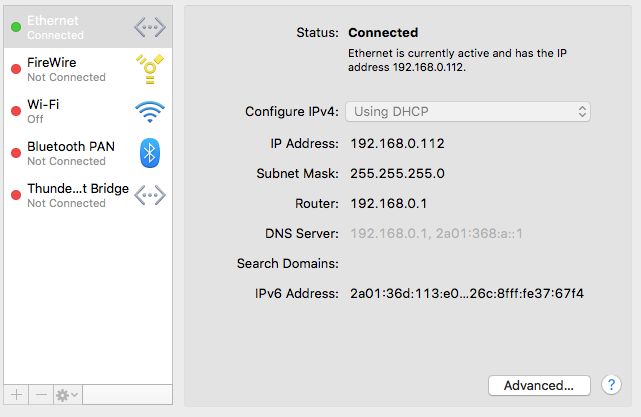Select the FireWire service entry

88,69
